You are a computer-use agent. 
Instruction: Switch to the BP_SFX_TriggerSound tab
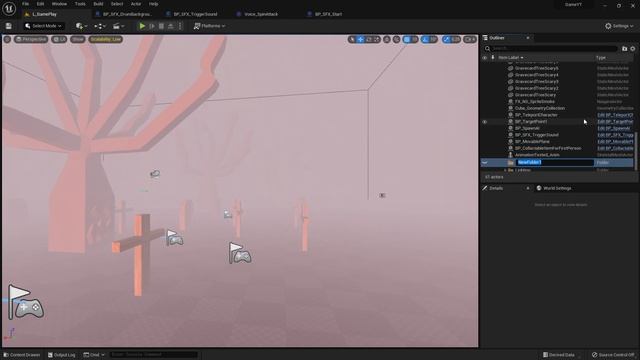[195, 14]
